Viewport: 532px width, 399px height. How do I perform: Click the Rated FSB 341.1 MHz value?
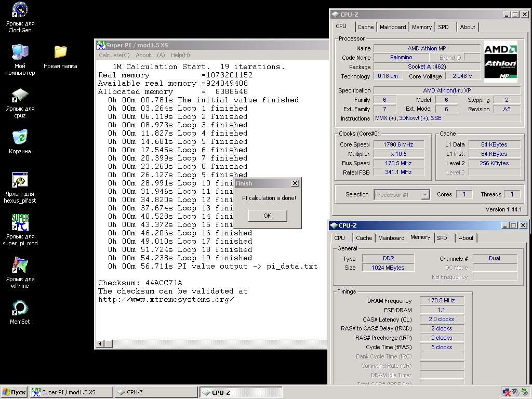pos(398,172)
